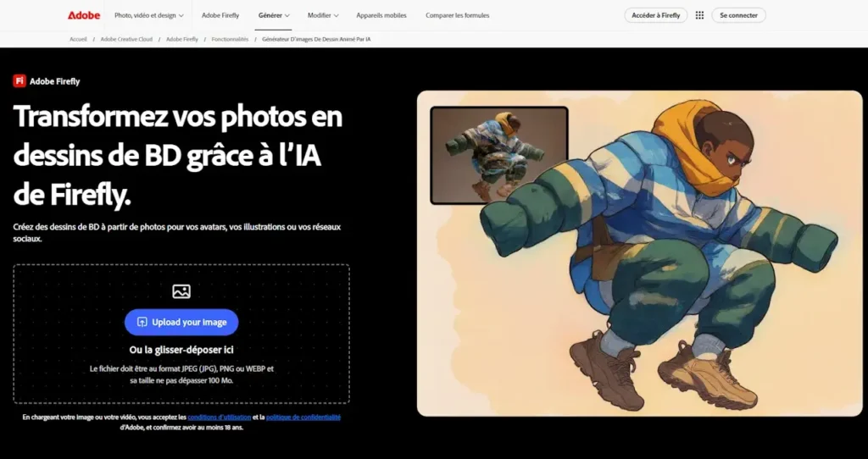Click the Adobe Firefly label beside logo
Viewport: 868px width, 459px height.
point(55,81)
